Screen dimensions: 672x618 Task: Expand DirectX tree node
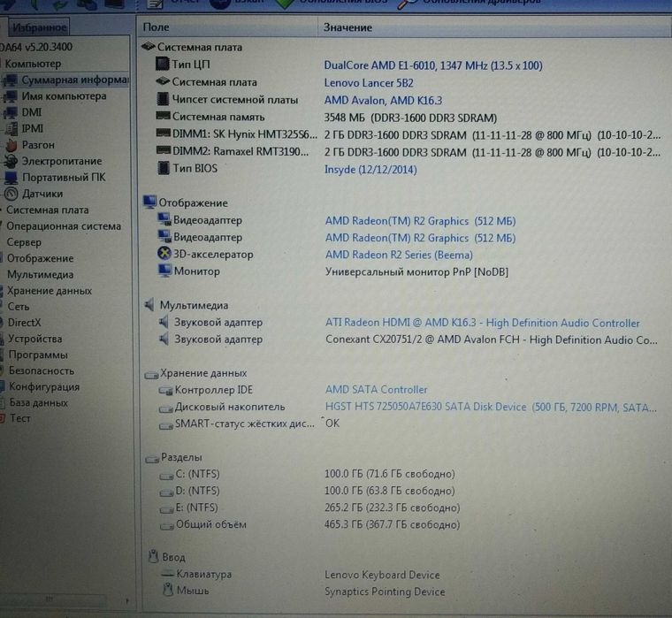pyautogui.click(x=24, y=323)
